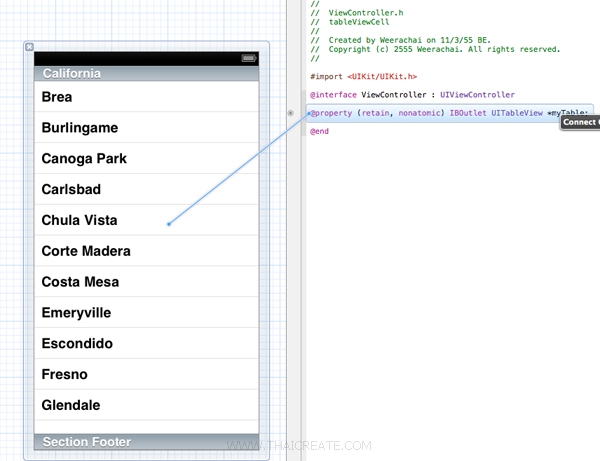Select the Carlsbad table row
600x461 pixels.
[147, 189]
